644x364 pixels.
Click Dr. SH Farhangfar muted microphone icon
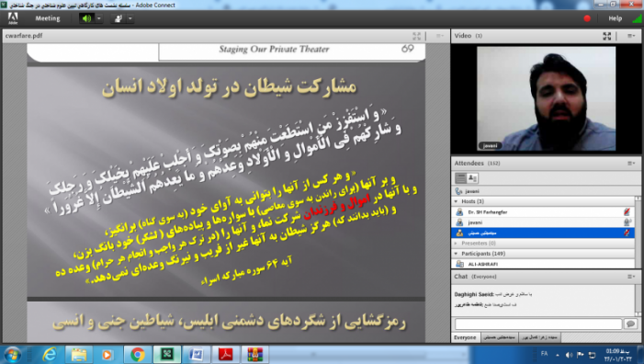(x=627, y=212)
